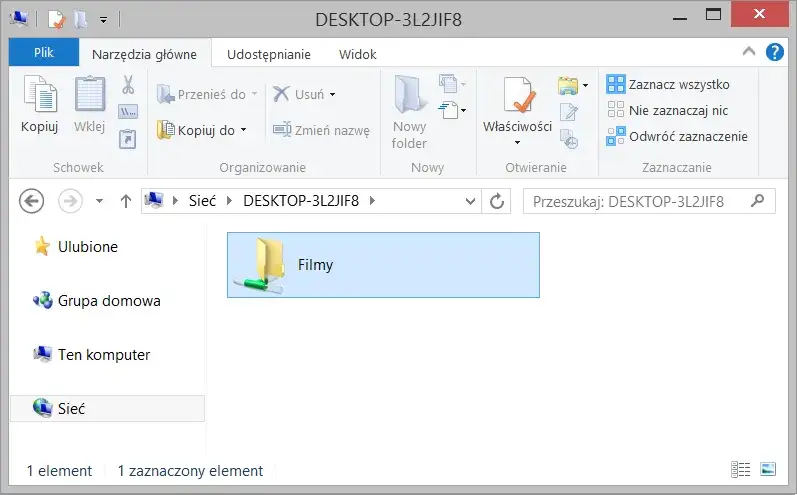Click the computer system icon in title bar
The height and width of the screenshot is (495, 797).
pyautogui.click(x=19, y=19)
